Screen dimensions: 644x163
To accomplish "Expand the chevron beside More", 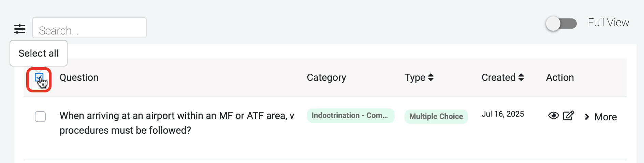I will (587, 117).
